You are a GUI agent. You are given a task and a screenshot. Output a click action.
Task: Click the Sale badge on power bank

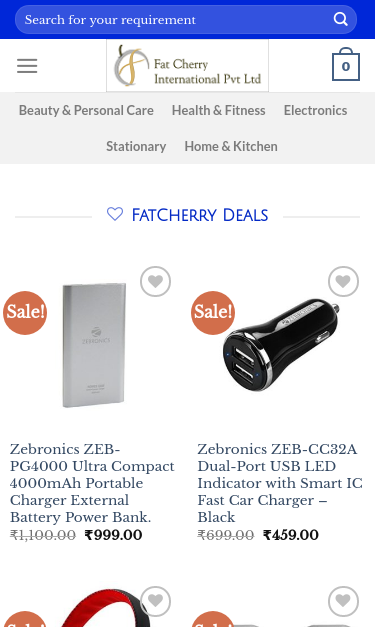(x=25, y=313)
